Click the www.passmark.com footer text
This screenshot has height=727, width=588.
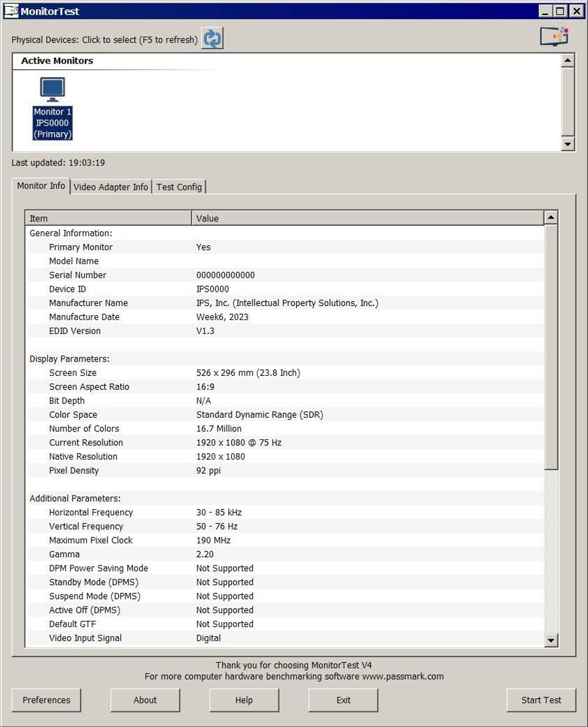pos(402,677)
